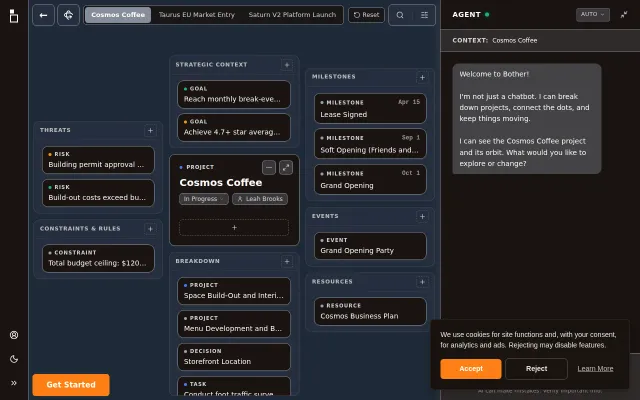Open the user account icon
The image size is (640, 400).
[14, 335]
